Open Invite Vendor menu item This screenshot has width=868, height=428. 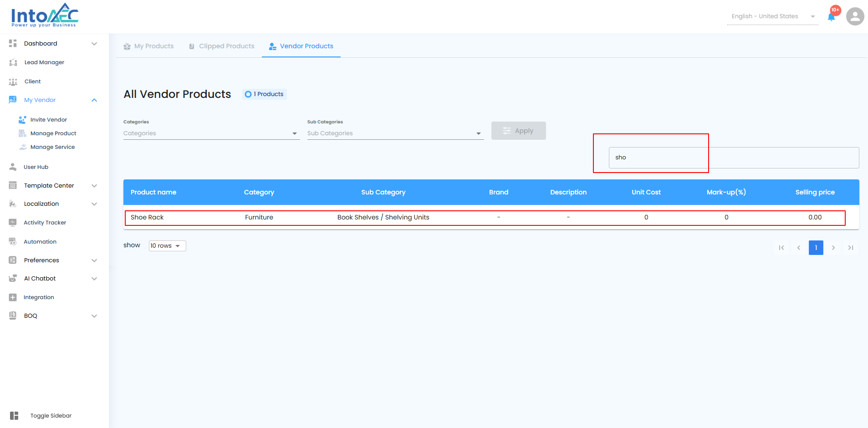(x=49, y=120)
